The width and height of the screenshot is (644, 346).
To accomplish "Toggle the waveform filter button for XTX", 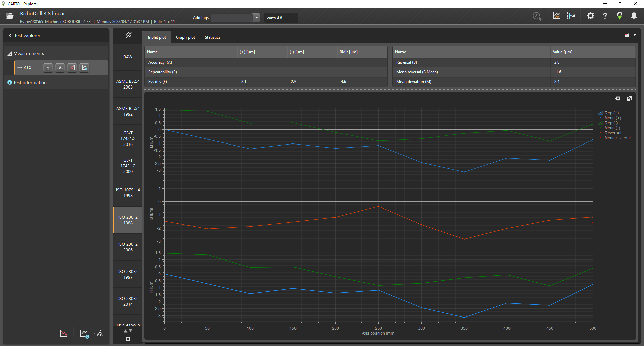I will pos(60,68).
